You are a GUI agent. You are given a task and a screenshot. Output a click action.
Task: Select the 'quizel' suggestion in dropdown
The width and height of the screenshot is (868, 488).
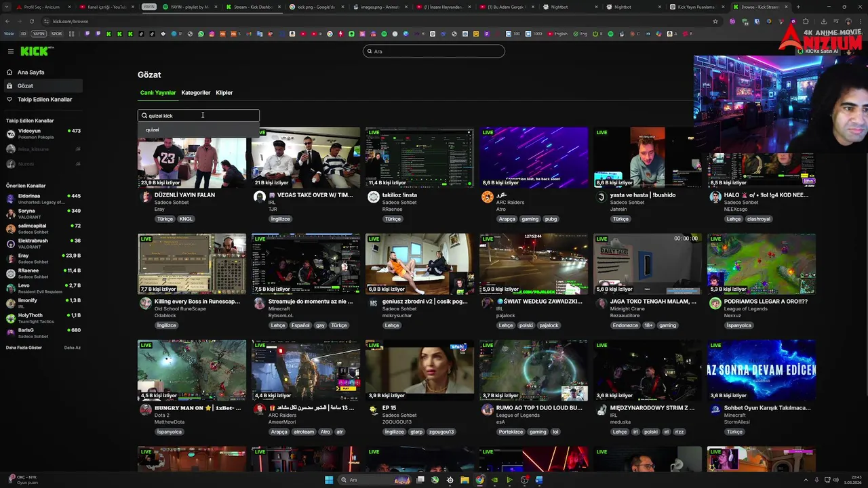coord(198,129)
